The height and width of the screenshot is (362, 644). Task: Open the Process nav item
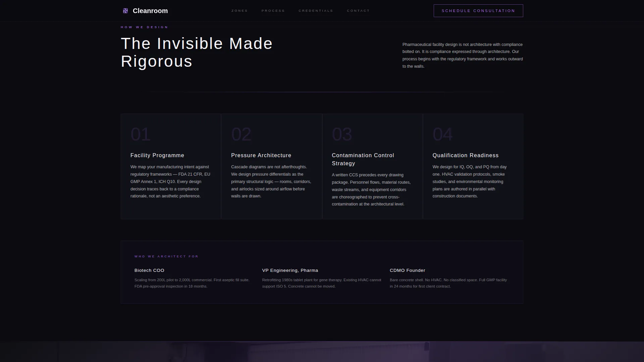(x=273, y=11)
